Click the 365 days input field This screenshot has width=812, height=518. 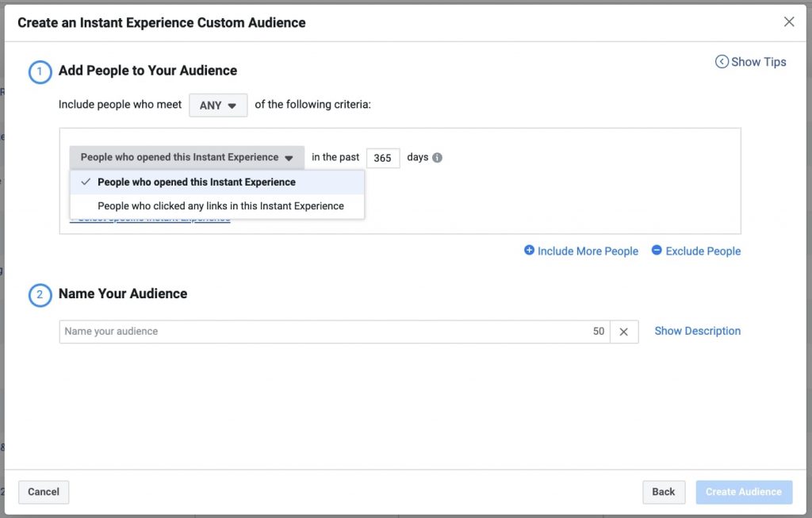pyautogui.click(x=383, y=158)
